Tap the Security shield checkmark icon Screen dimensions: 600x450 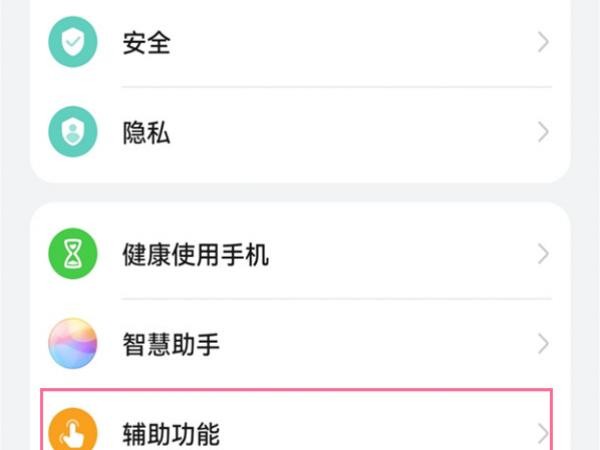click(73, 42)
